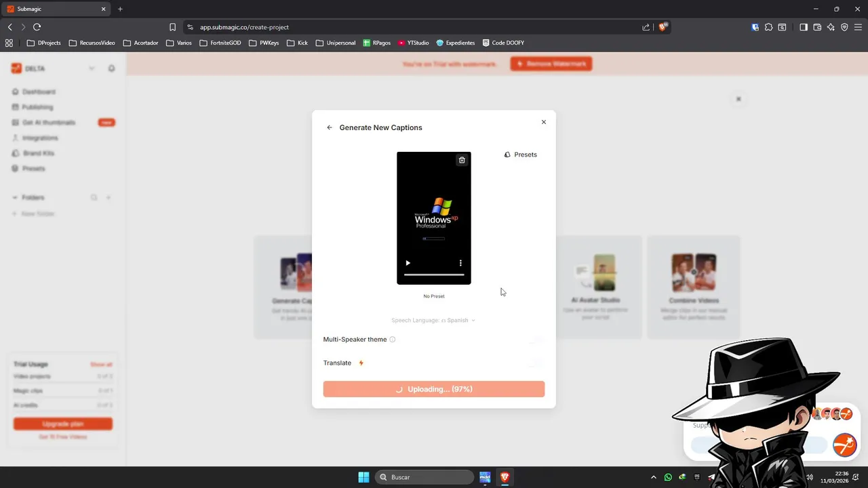Play the Windows XP video preview
This screenshot has height=488, width=868.
pos(408,263)
